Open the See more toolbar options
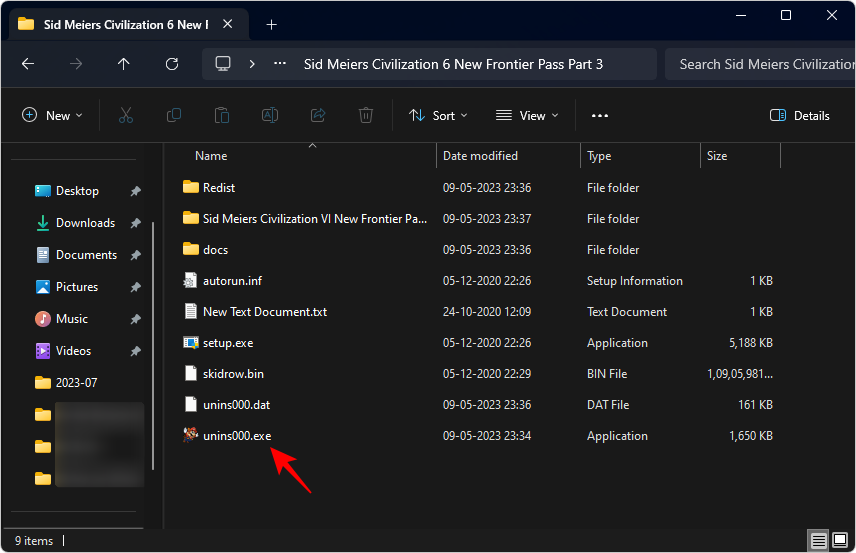 click(599, 115)
